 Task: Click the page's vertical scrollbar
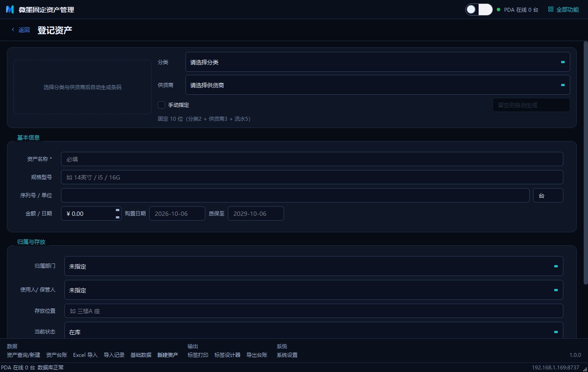(x=586, y=162)
